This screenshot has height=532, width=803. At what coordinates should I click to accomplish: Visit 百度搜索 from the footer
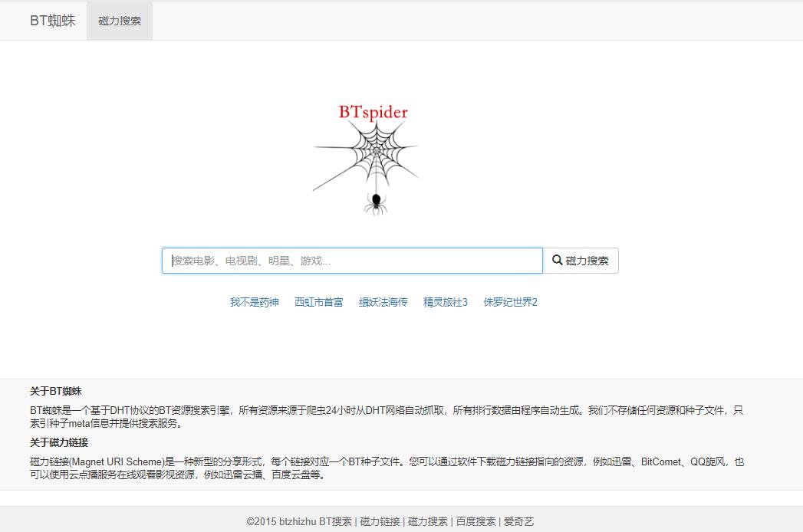pyautogui.click(x=476, y=521)
